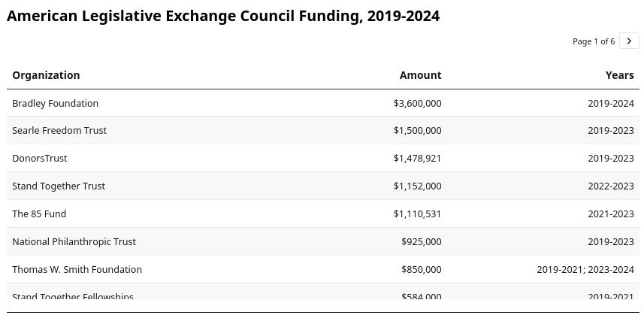Select the $1,478,921 amount cell
This screenshot has width=644, height=321.
(x=417, y=158)
